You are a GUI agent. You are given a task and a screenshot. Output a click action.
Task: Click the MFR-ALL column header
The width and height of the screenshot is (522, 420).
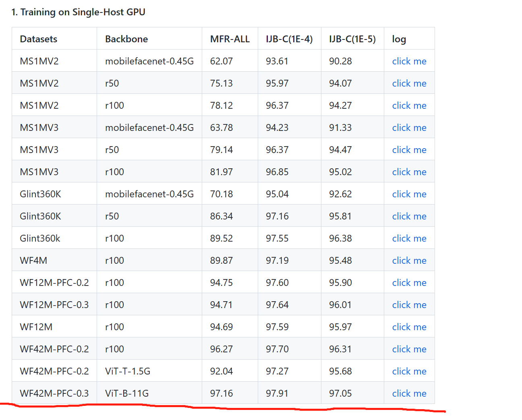tap(230, 39)
